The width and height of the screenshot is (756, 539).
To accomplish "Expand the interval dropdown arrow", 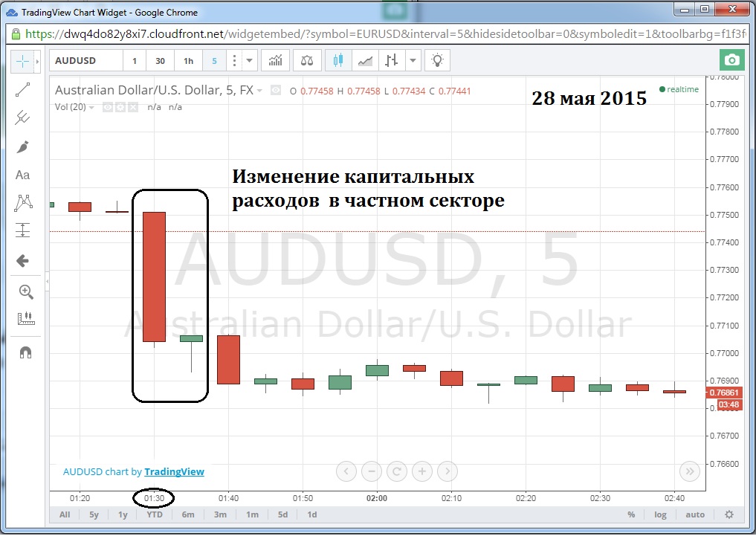I will [249, 61].
